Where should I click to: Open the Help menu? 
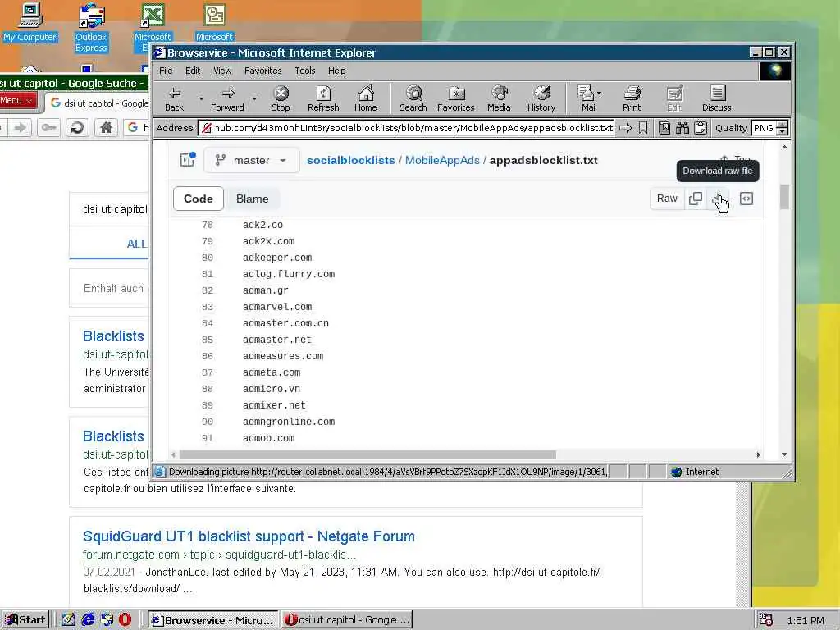point(336,71)
